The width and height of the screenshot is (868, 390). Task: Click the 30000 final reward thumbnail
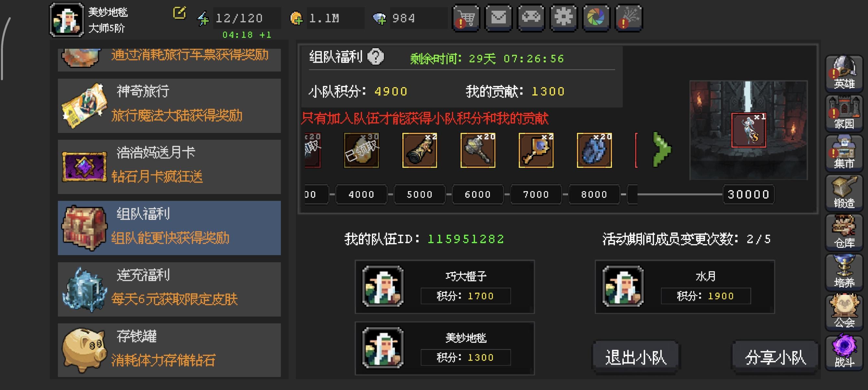click(748, 130)
